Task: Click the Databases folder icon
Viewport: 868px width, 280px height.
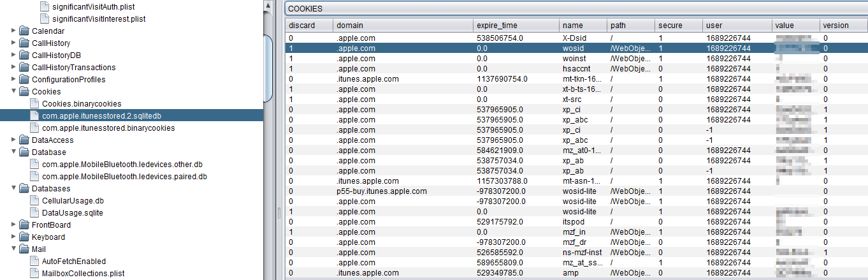Action: pyautogui.click(x=24, y=188)
